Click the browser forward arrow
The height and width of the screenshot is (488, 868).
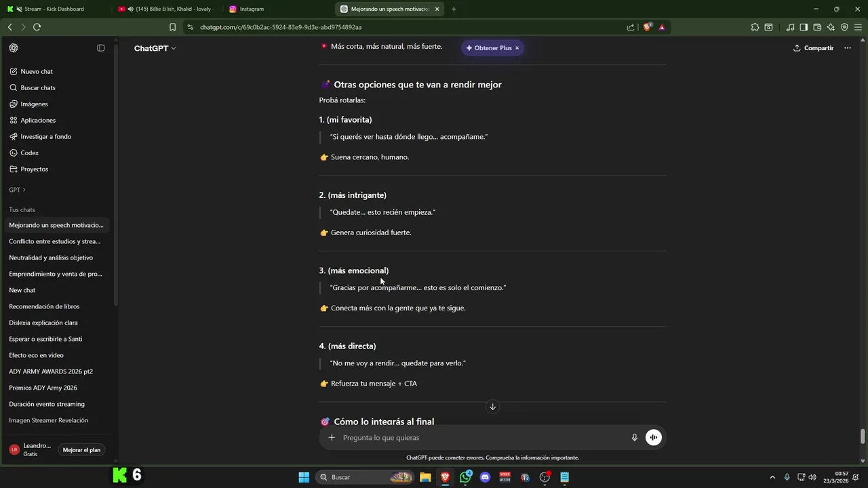point(23,27)
